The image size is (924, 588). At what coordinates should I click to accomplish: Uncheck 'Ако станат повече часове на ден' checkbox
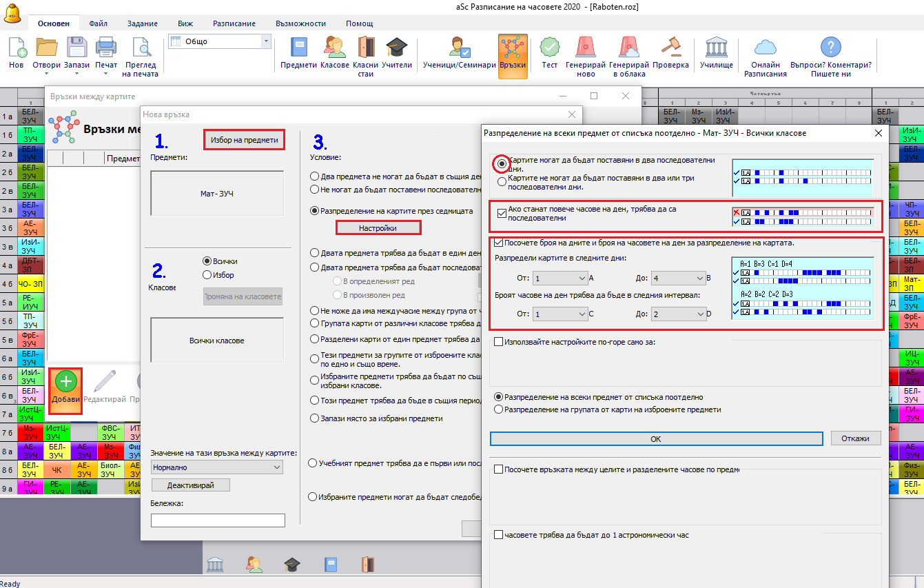pos(502,212)
